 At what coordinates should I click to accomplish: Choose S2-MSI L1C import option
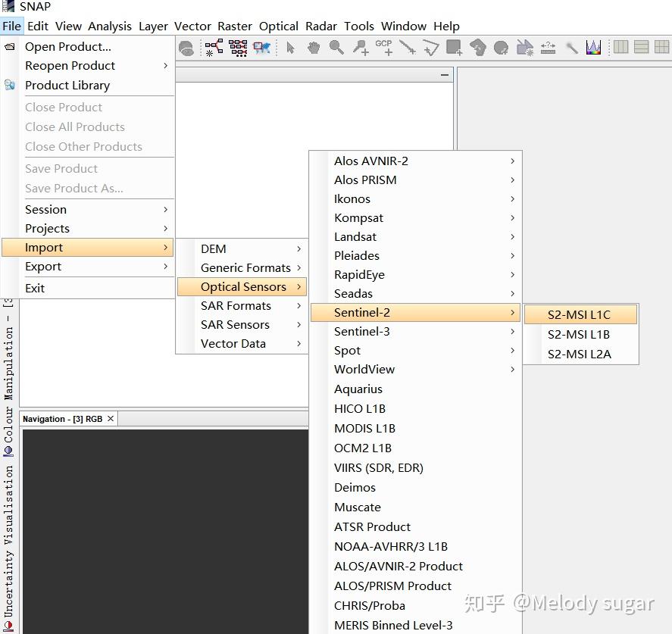[579, 314]
